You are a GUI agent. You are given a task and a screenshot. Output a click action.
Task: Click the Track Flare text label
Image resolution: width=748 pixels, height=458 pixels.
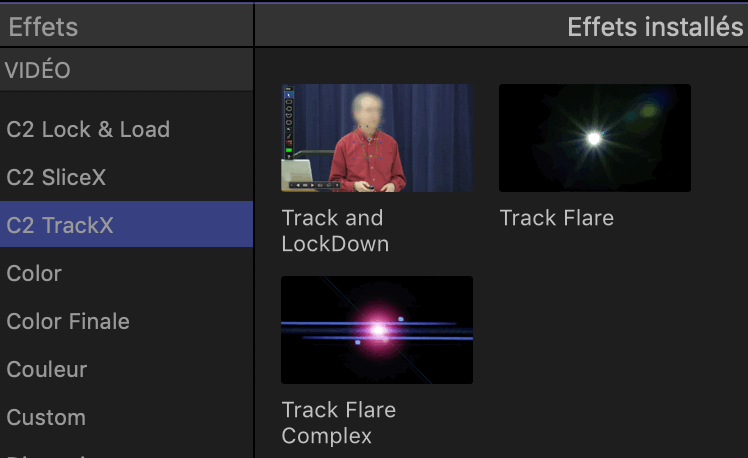[x=557, y=218]
